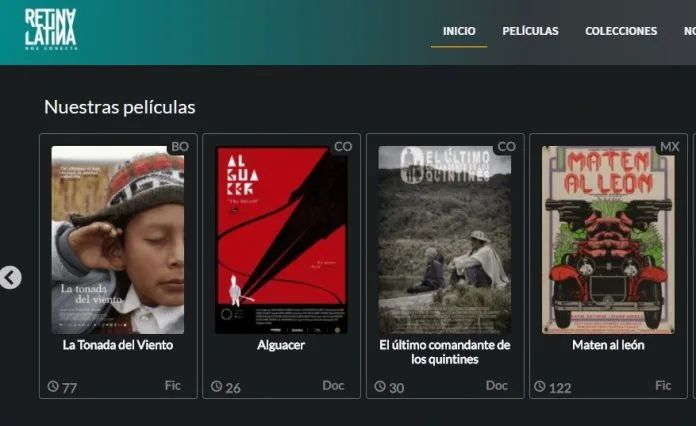696x426 pixels.
Task: Go to previous films with left arrow
Action: click(x=10, y=277)
